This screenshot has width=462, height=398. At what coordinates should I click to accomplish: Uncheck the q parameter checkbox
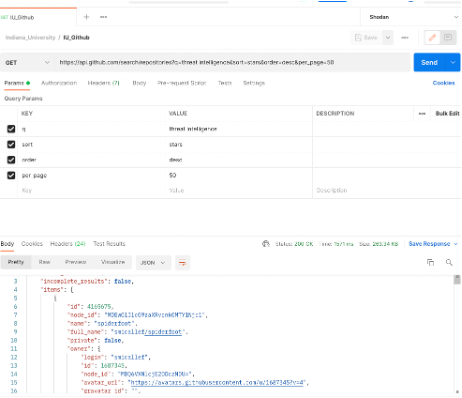[x=11, y=129]
